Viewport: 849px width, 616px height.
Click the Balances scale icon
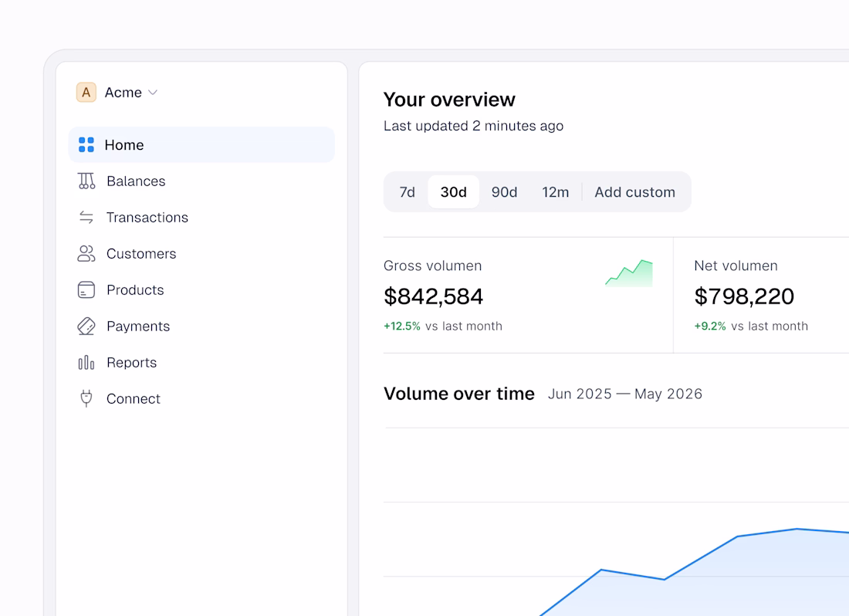[x=86, y=181]
